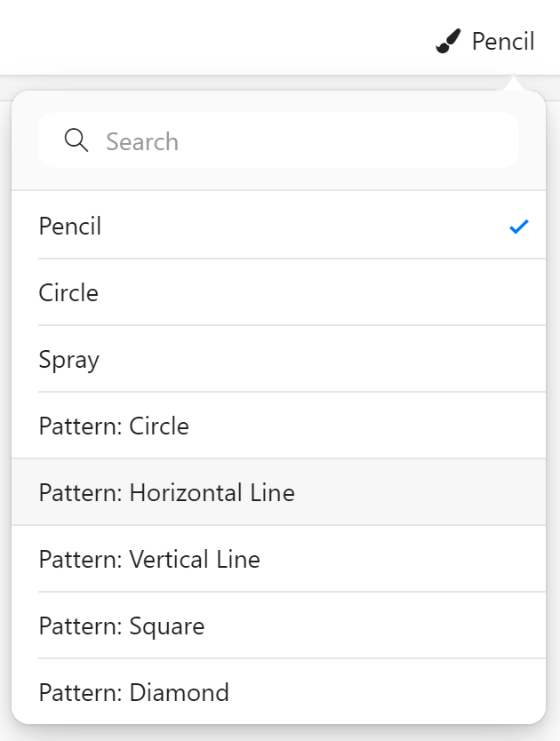Click the word Horizontal in the hovered row
The width and height of the screenshot is (560, 741).
186,492
